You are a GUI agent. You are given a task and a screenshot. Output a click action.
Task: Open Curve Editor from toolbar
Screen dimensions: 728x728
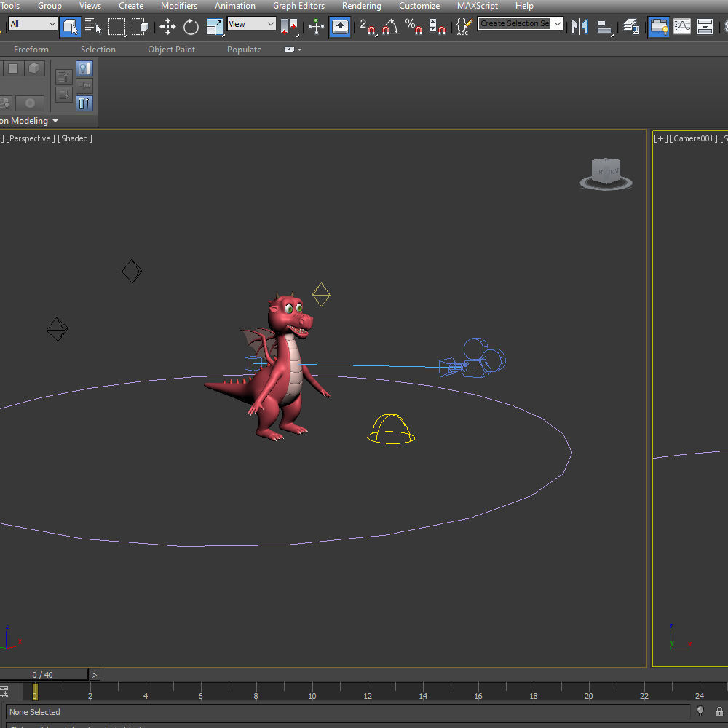tap(682, 26)
